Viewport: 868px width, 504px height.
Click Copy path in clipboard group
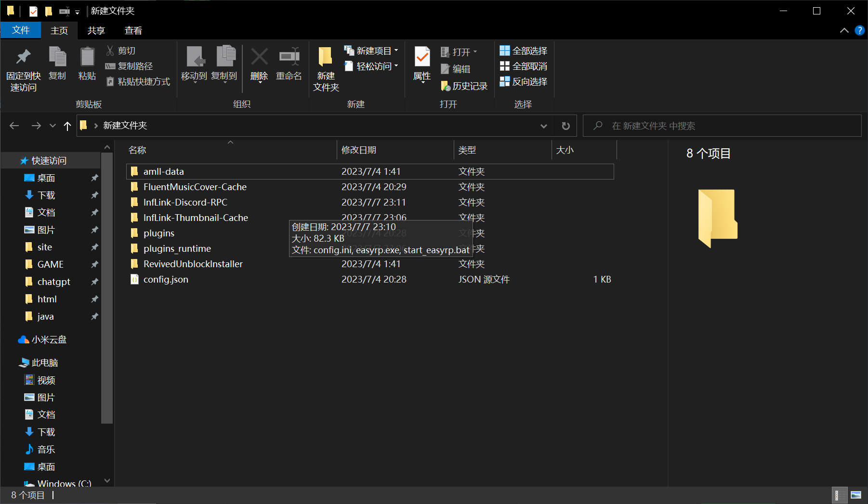[129, 66]
